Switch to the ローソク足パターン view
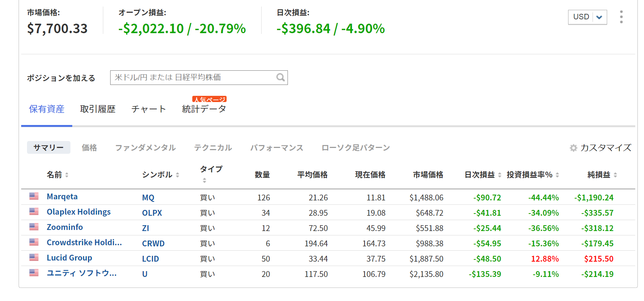This screenshot has width=644, height=301. click(356, 148)
